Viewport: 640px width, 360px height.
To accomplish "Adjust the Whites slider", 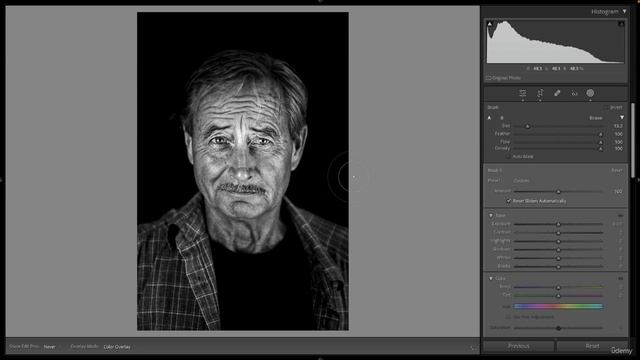I will 558,258.
